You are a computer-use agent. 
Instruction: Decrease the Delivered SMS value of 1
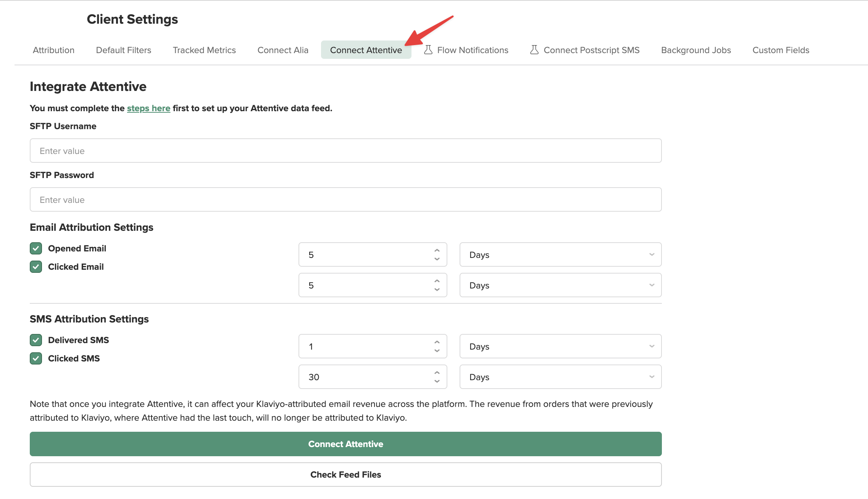[437, 351]
